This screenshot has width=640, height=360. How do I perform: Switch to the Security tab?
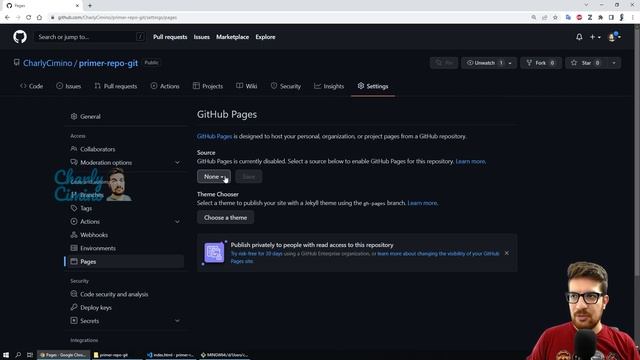pos(286,86)
